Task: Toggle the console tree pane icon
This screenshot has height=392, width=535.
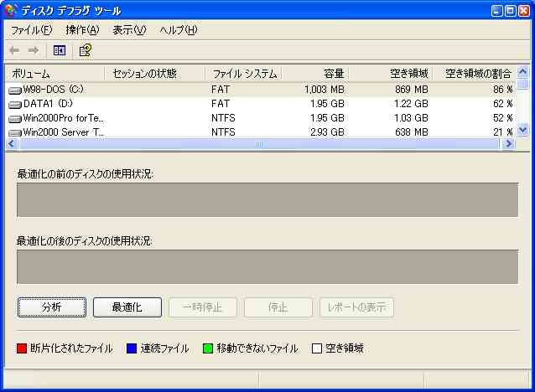Action: pyautogui.click(x=60, y=50)
